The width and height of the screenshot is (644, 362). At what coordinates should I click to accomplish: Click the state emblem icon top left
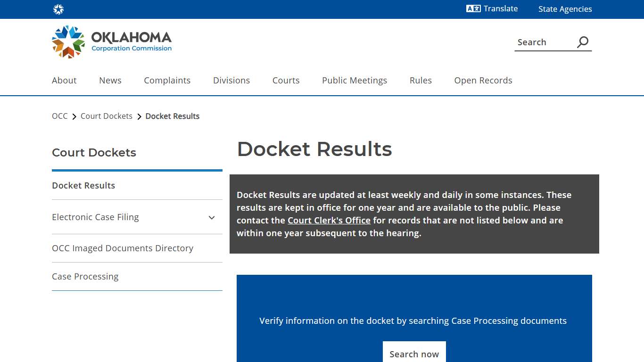(x=58, y=9)
